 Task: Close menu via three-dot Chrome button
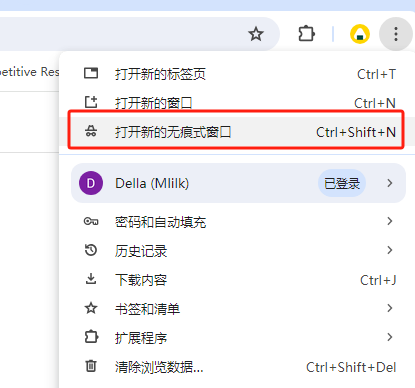[396, 34]
